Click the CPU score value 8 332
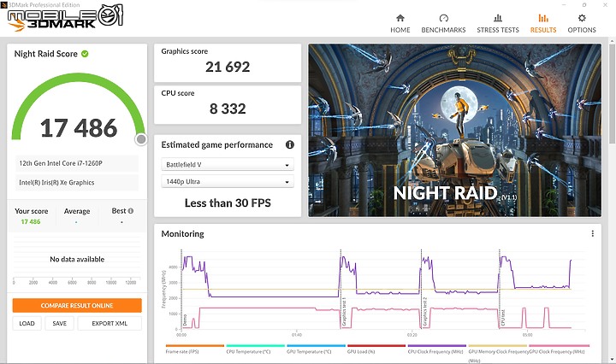The width and height of the screenshot is (616, 364). click(228, 109)
